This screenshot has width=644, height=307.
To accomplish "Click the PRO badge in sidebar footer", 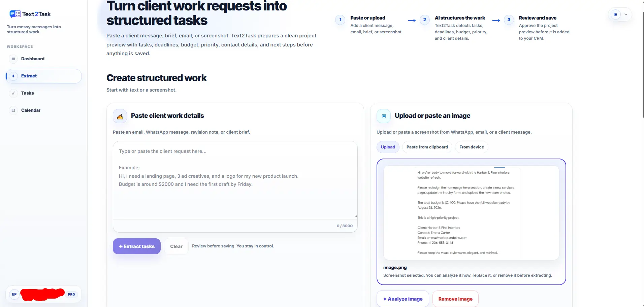I will click(71, 295).
